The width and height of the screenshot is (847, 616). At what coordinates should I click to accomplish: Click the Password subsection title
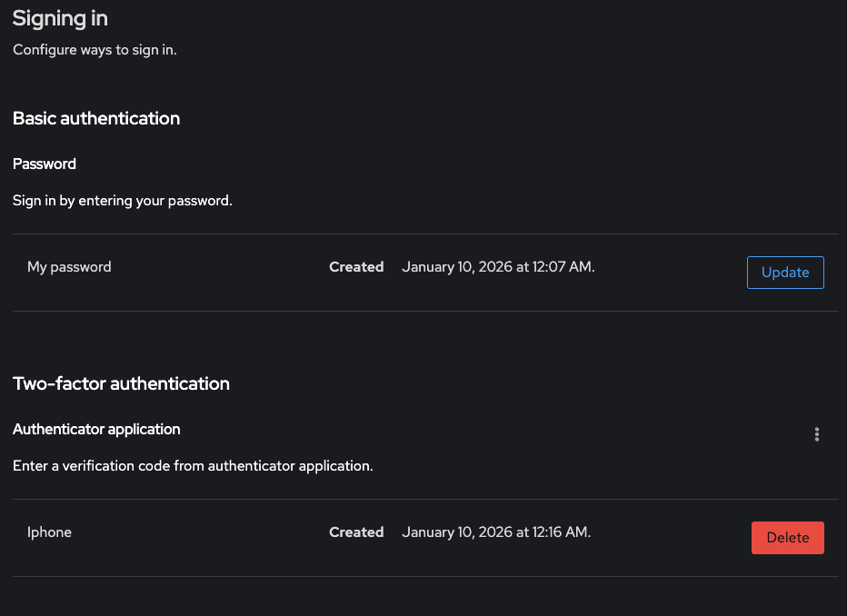click(x=45, y=164)
